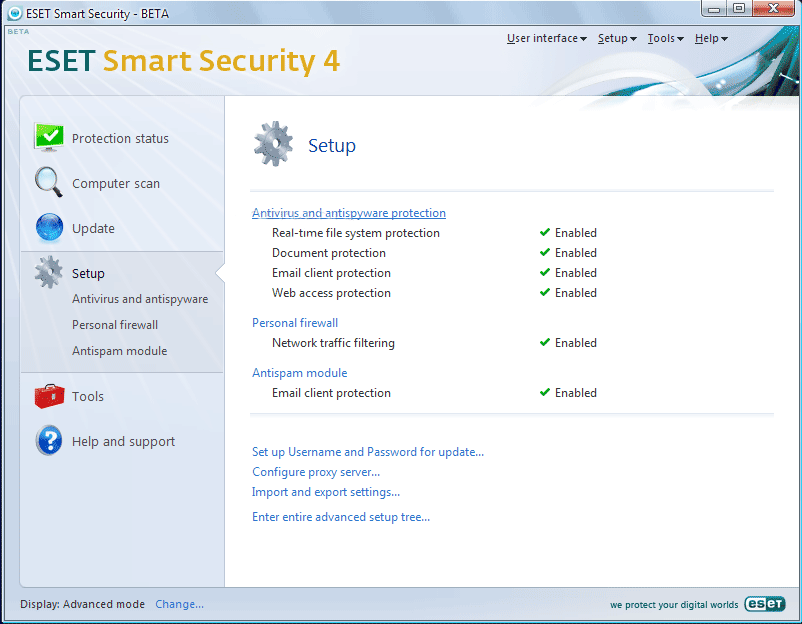
Task: Click the Tools red toolbox icon
Action: pyautogui.click(x=49, y=396)
